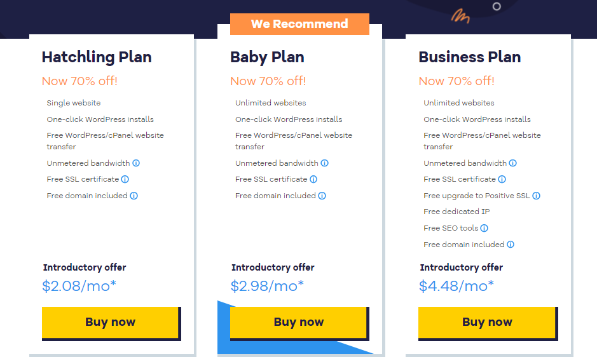This screenshot has height=364, width=597.
Task: Click Baby Plan Free SSL certificate info icon
Action: pyautogui.click(x=313, y=179)
